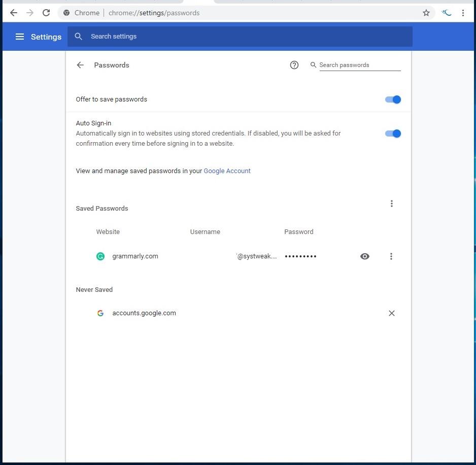The image size is (476, 465).
Task: Open more actions for the grammarly.com entry
Action: 391,256
